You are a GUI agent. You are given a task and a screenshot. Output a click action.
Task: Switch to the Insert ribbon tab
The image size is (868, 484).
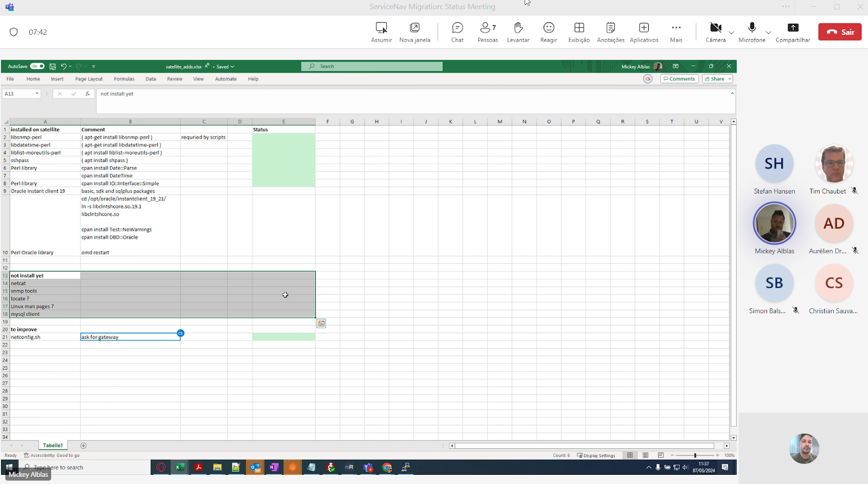pos(57,79)
